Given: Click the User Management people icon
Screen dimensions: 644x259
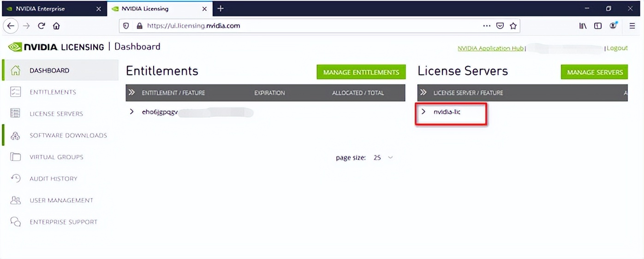Looking at the screenshot, I should 15,200.
